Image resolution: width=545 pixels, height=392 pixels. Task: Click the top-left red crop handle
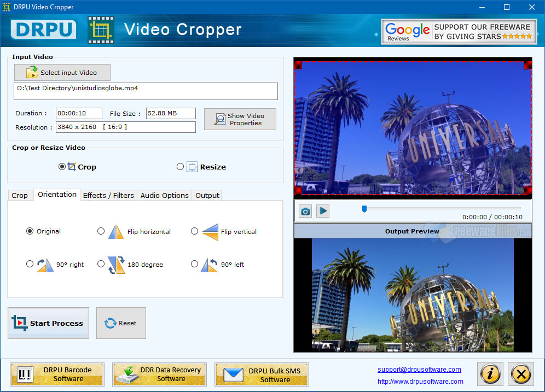(x=298, y=65)
